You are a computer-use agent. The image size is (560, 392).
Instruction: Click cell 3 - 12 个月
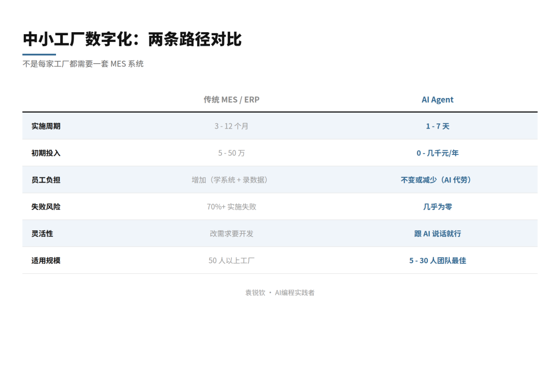(x=231, y=126)
